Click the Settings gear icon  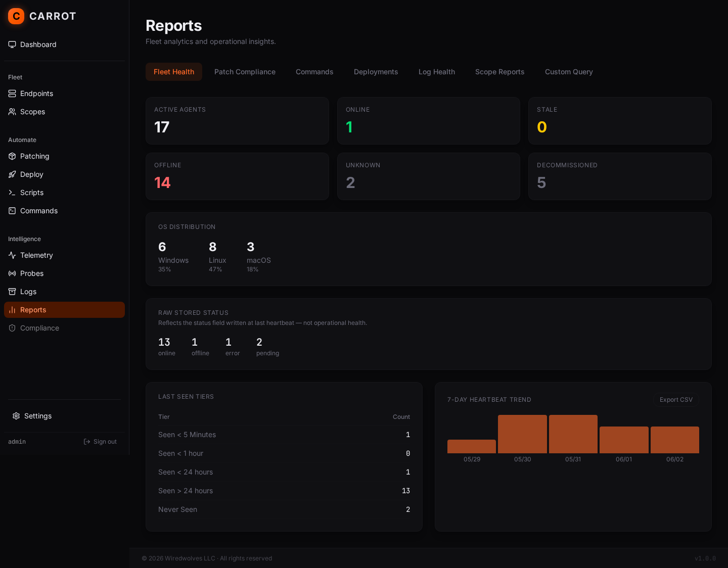coord(16,416)
